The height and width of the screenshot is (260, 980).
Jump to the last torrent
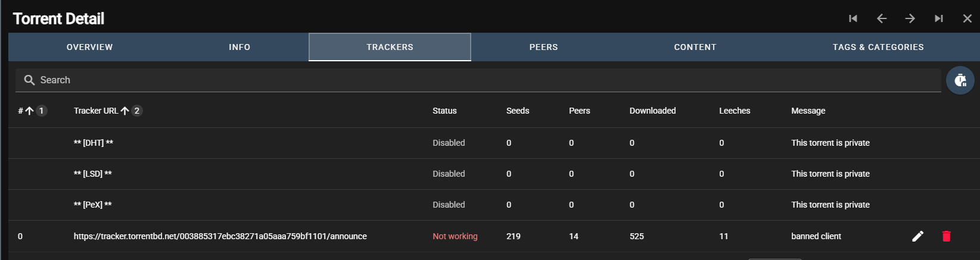[x=939, y=18]
